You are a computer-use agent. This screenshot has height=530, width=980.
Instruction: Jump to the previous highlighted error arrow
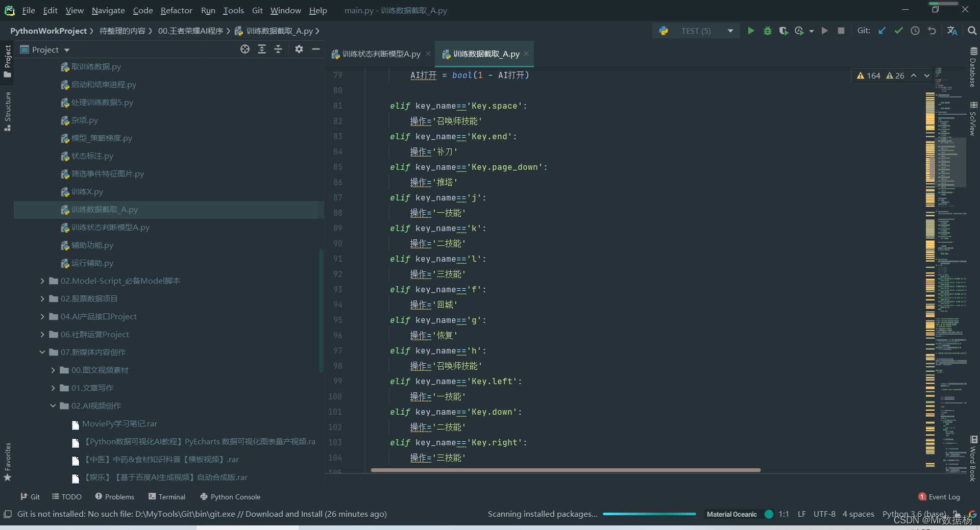point(914,75)
